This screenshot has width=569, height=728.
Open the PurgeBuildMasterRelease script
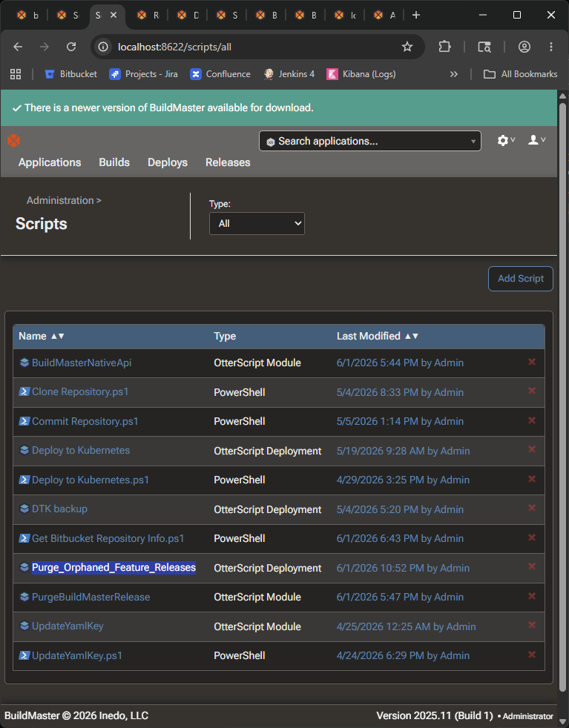[x=91, y=597]
